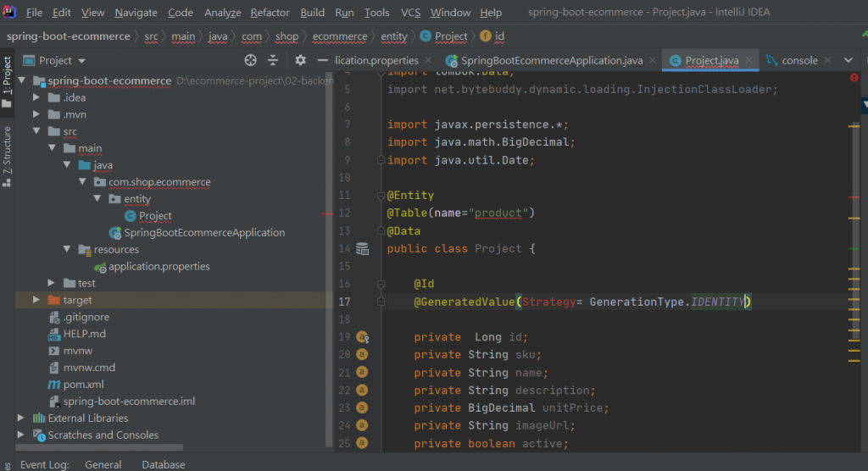Toggle fold marker beside @Entity annotation
Screen dimensions: 868x471
tap(381, 196)
